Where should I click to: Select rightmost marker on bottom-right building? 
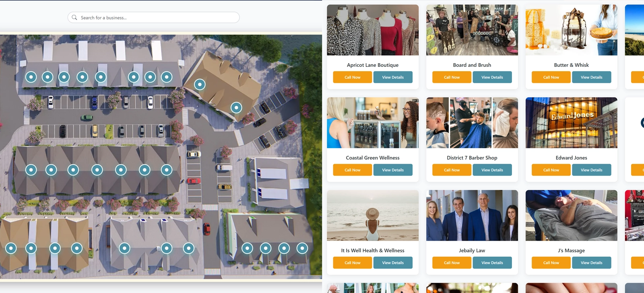click(x=302, y=248)
